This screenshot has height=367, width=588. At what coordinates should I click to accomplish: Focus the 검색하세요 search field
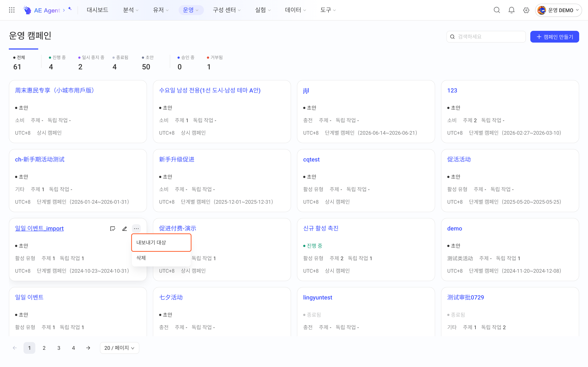point(486,37)
